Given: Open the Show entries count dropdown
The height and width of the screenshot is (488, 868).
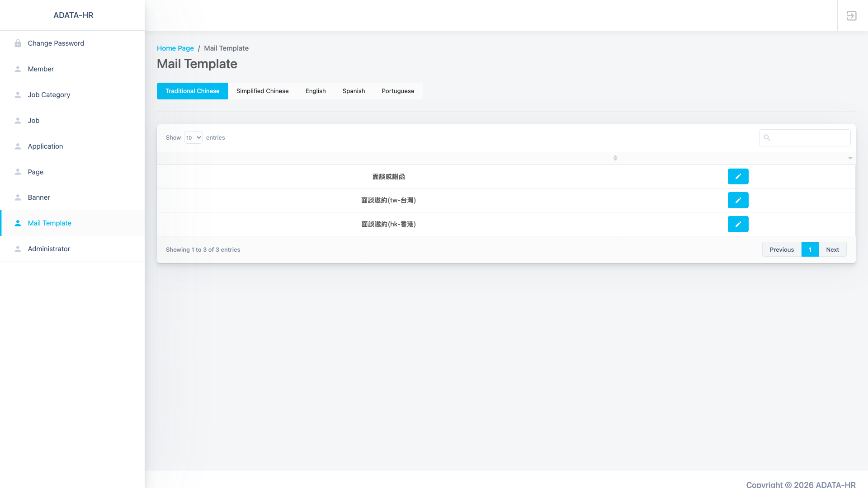Looking at the screenshot, I should click(193, 138).
